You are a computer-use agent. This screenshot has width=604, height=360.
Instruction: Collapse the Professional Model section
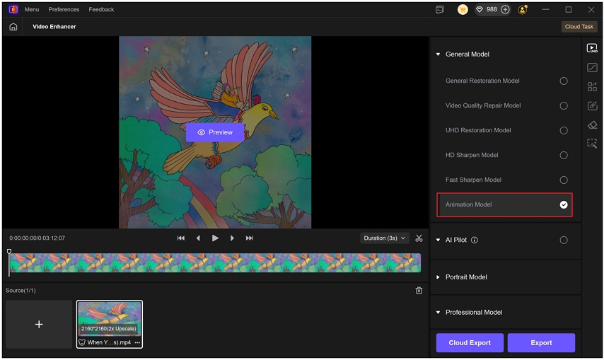click(438, 312)
